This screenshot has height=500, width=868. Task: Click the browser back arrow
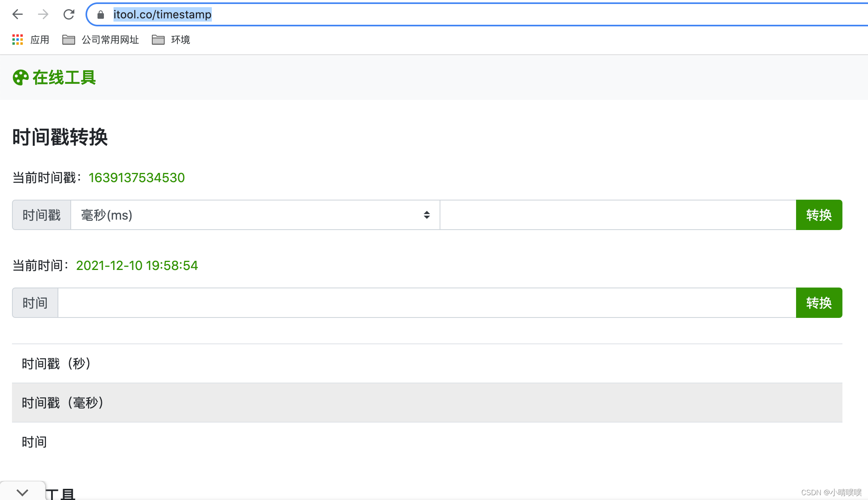click(x=18, y=14)
